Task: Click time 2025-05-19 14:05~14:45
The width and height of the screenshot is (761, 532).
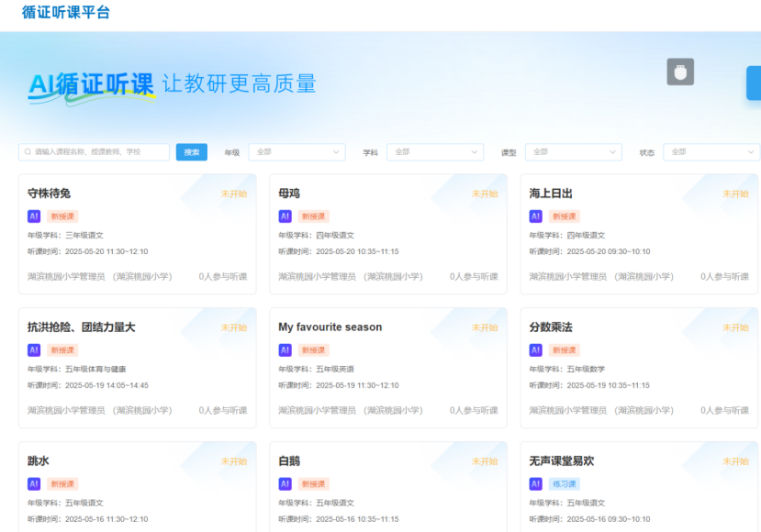Action: (x=106, y=385)
